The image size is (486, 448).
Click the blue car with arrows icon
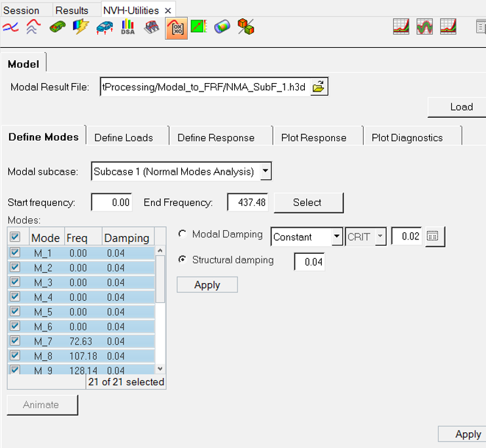tap(105, 27)
